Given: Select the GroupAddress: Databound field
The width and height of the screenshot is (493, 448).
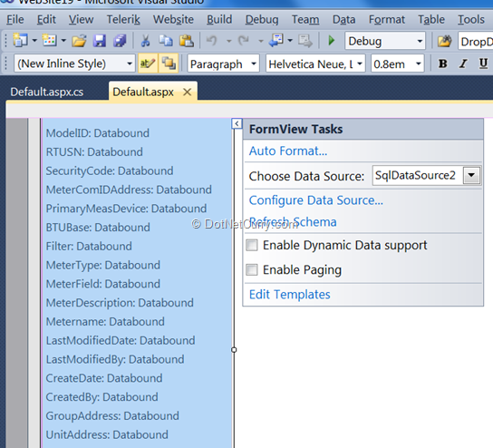Looking at the screenshot, I should [x=112, y=416].
